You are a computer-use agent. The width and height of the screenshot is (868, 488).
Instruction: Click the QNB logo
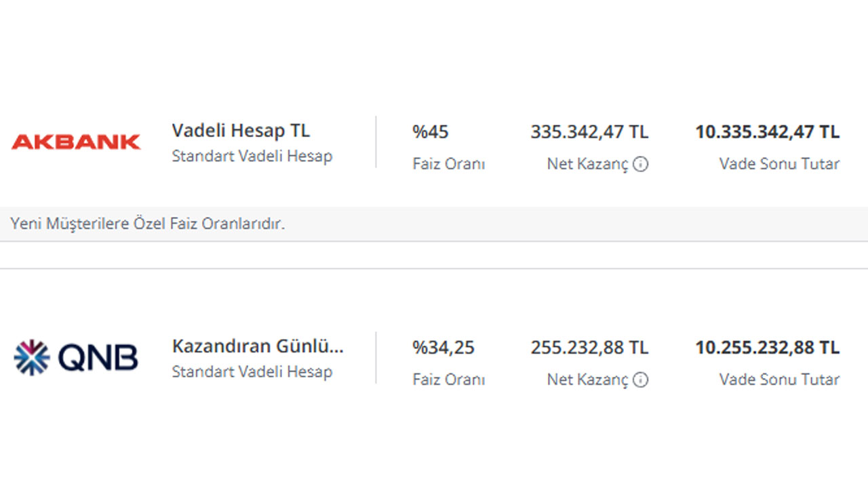click(76, 357)
